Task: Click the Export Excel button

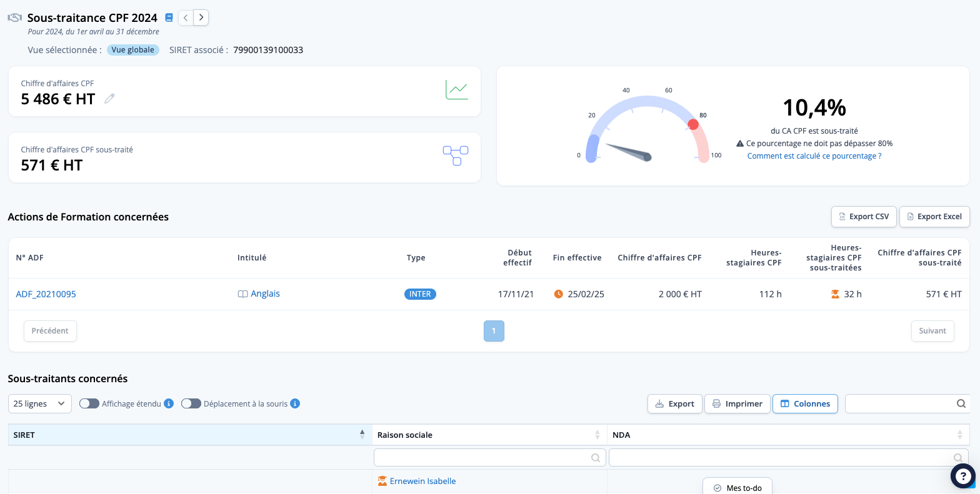Action: [934, 217]
